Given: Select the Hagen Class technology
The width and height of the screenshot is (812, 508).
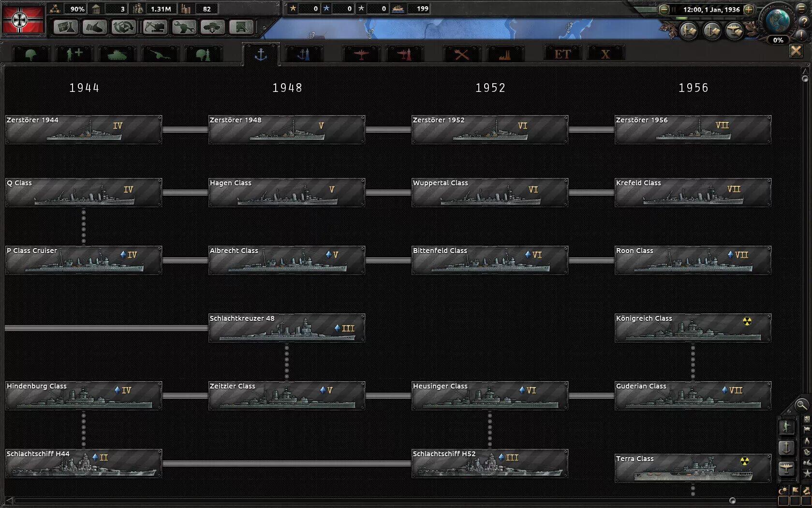Looking at the screenshot, I should [x=287, y=192].
